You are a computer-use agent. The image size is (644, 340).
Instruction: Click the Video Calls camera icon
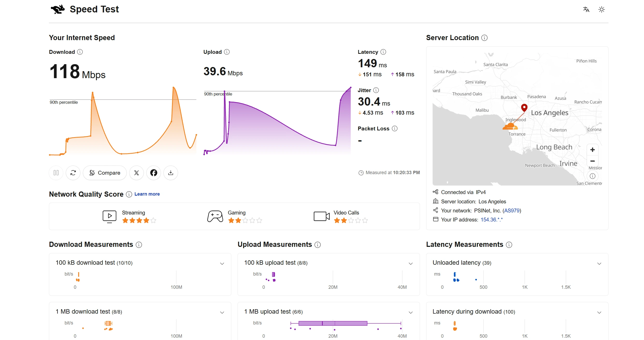tap(321, 216)
